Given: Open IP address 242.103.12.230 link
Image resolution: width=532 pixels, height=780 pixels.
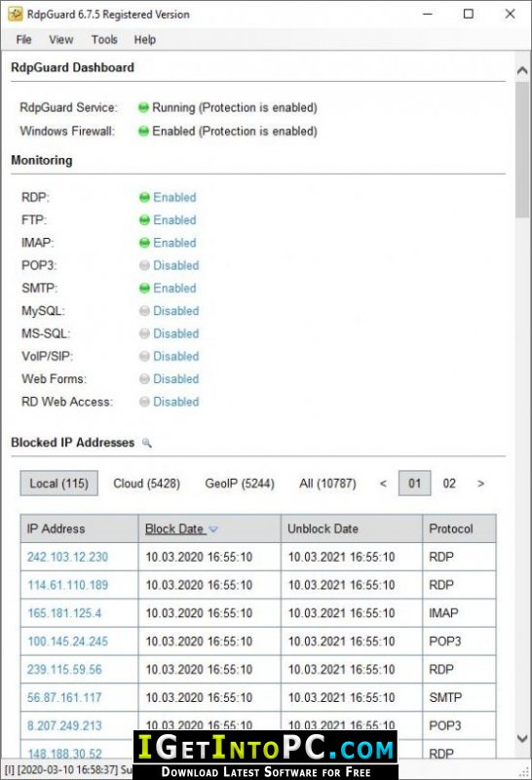Looking at the screenshot, I should click(x=67, y=557).
